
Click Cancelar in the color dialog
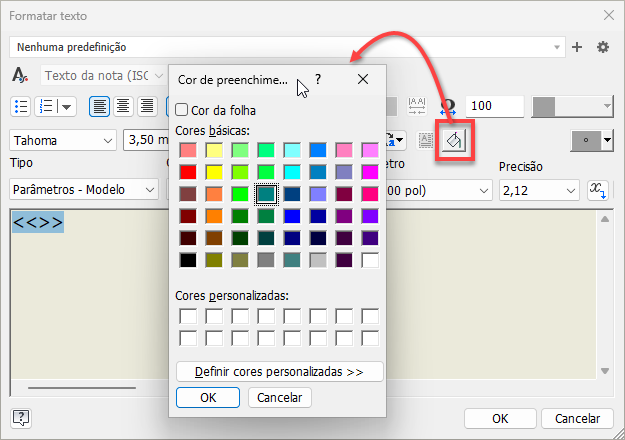tap(280, 397)
